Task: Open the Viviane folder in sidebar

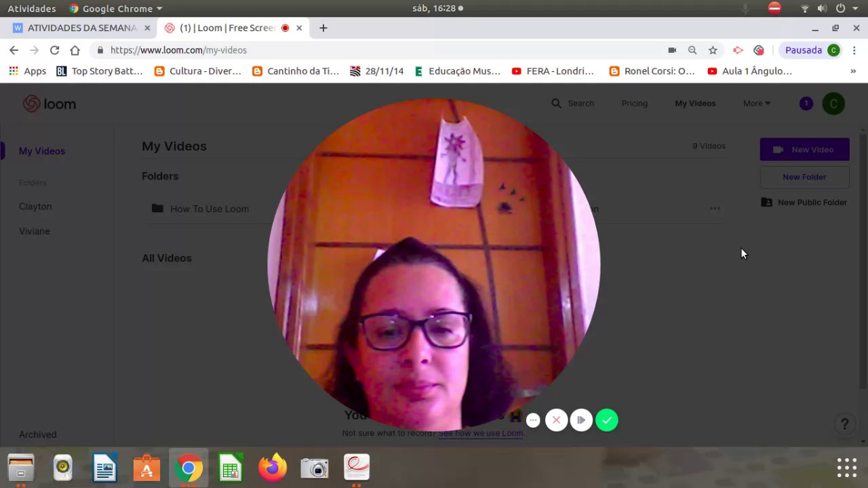Action: 35,231
